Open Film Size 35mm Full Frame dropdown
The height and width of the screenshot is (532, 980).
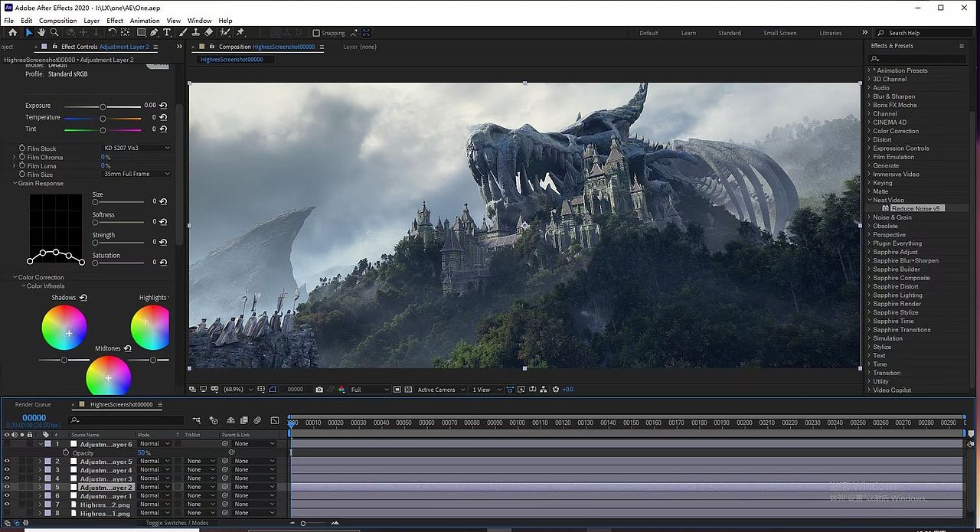click(136, 174)
